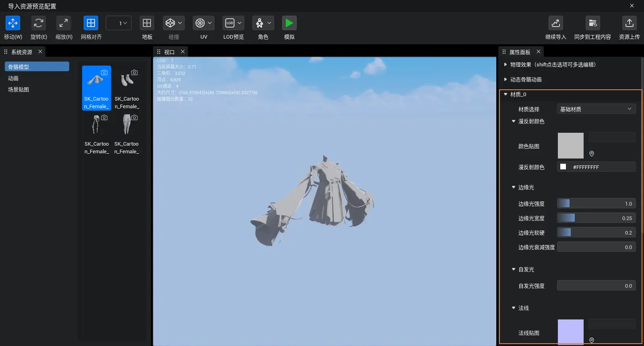
Task: Select the pants SK_Cartoon_Female thumbnail
Action: 127,134
